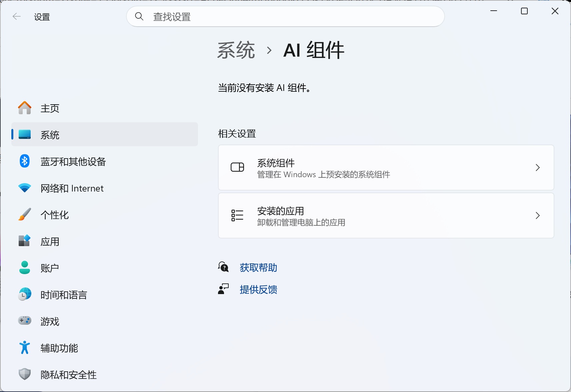Click the AI 组件 page title
Image resolution: width=571 pixels, height=392 pixels.
tap(314, 51)
